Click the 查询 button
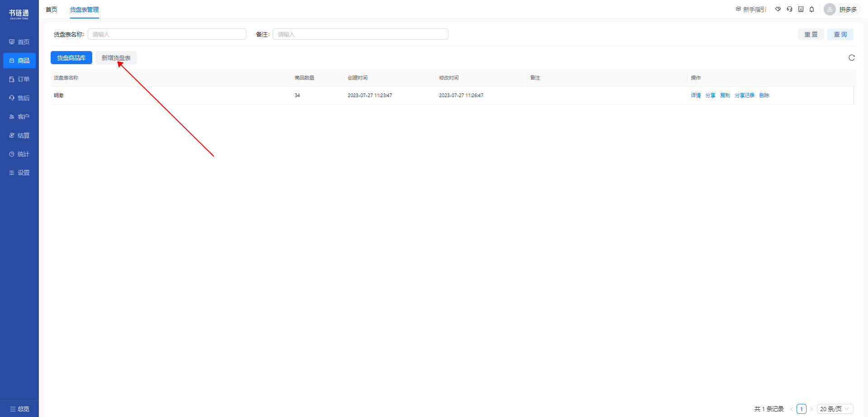Image resolution: width=868 pixels, height=417 pixels. (840, 34)
